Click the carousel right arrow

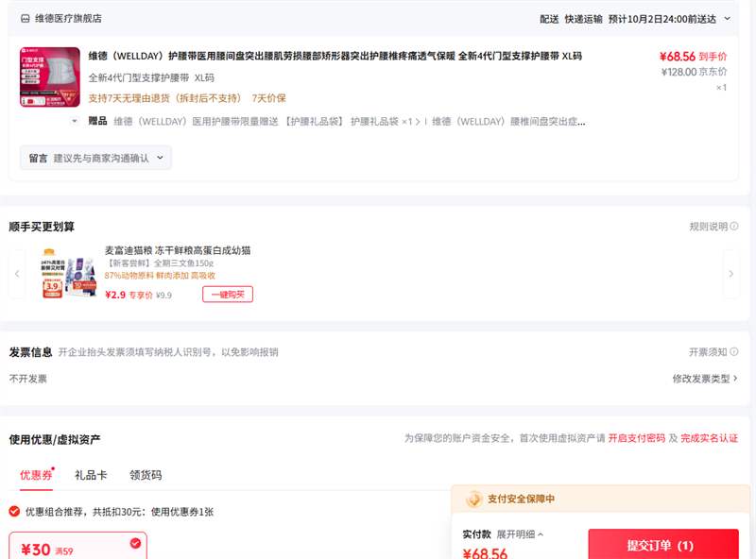coord(730,274)
